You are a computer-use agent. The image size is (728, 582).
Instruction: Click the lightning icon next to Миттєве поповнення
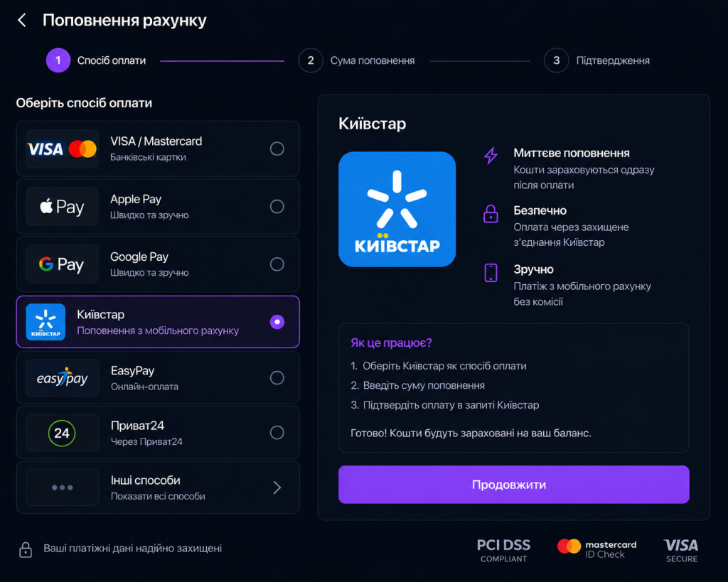491,156
